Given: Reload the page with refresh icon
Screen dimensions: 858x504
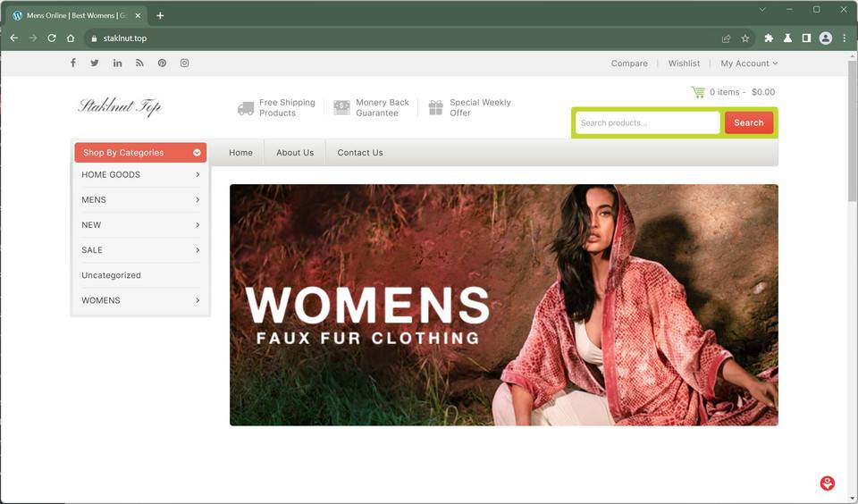Looking at the screenshot, I should 52,38.
